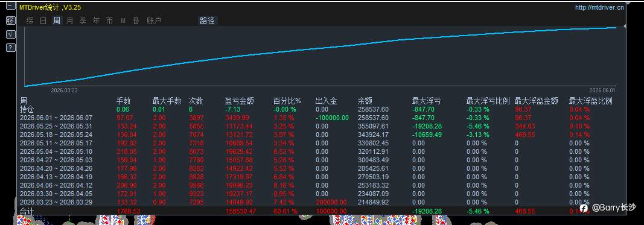The image size is (644, 225).
Task: Select week row 2026.03.23 ~ 2026.03.29
Action: click(x=56, y=203)
